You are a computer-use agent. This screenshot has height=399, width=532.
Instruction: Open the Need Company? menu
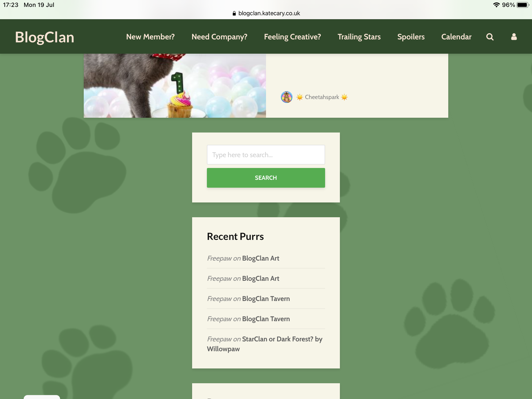[x=219, y=37]
